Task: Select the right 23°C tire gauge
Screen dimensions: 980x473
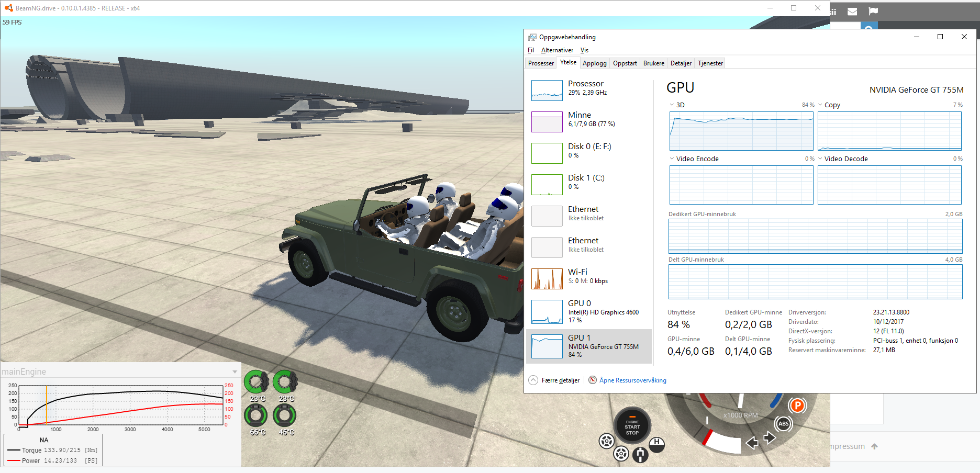Action: (285, 382)
